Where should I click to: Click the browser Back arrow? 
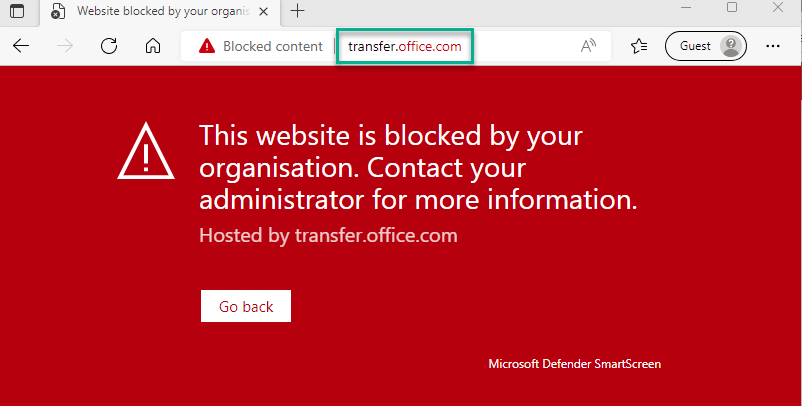pos(21,46)
